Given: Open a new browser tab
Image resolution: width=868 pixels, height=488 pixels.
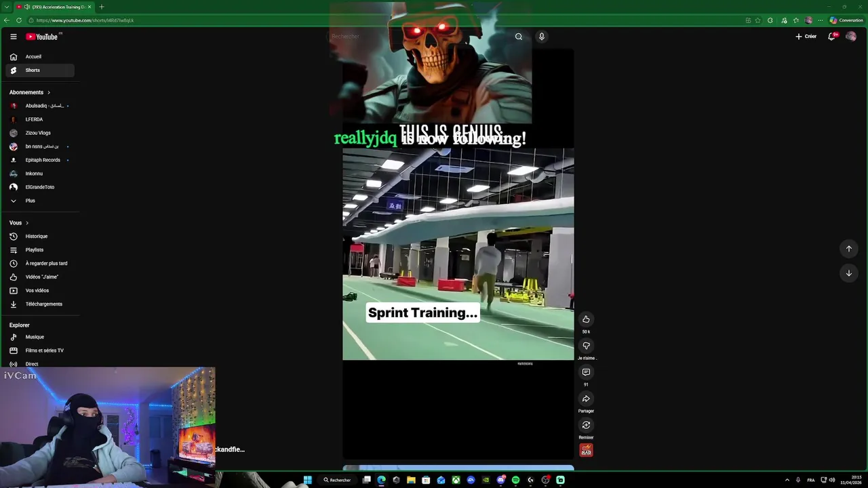Looking at the screenshot, I should [x=102, y=7].
